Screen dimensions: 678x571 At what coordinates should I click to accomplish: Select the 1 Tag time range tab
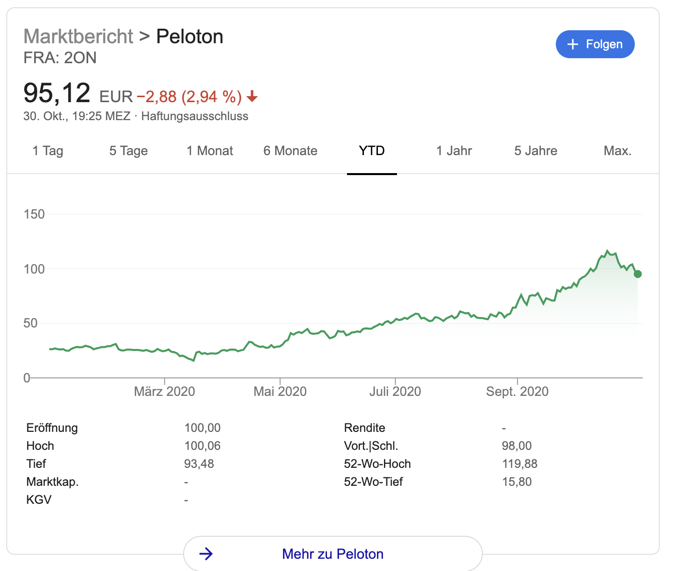point(48,151)
